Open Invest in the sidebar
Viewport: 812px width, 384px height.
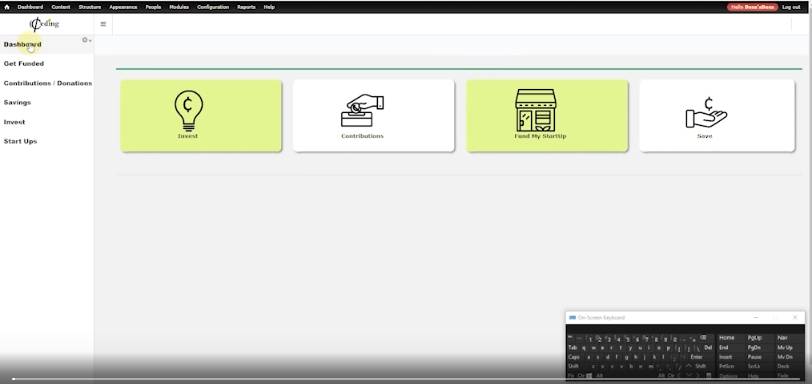[x=14, y=122]
